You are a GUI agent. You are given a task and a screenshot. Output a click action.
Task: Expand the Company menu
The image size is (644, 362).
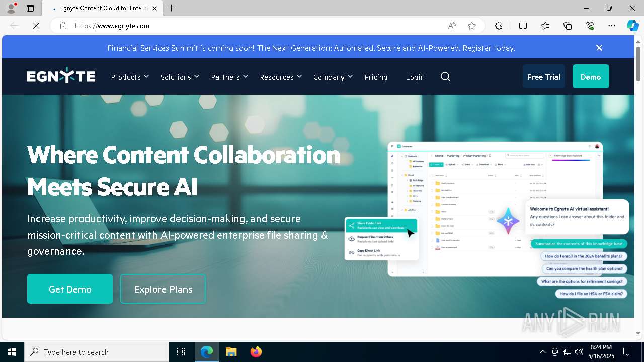coord(333,77)
